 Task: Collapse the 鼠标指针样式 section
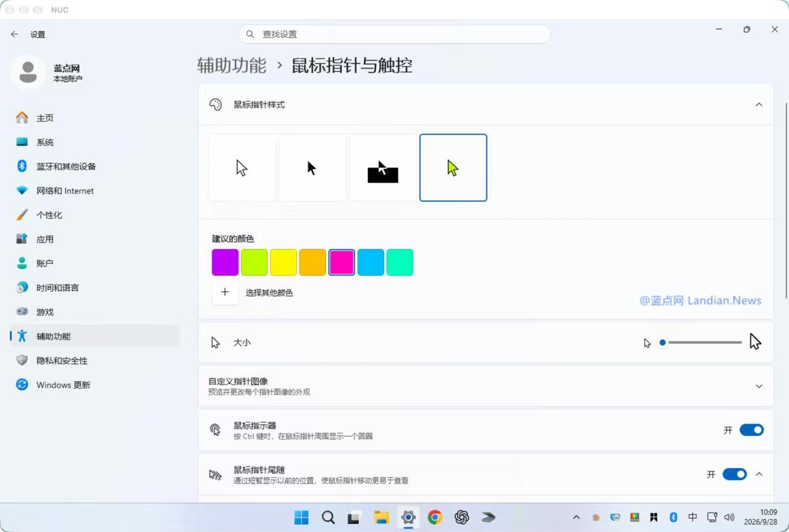click(759, 104)
